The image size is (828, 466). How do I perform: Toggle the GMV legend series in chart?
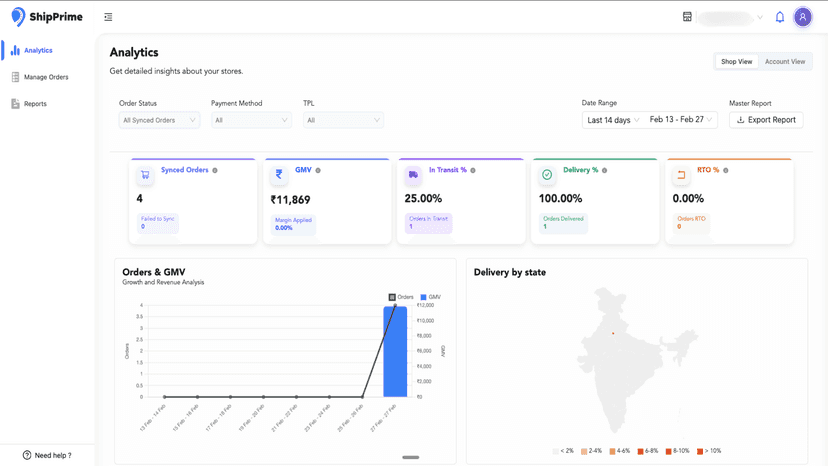tap(430, 297)
